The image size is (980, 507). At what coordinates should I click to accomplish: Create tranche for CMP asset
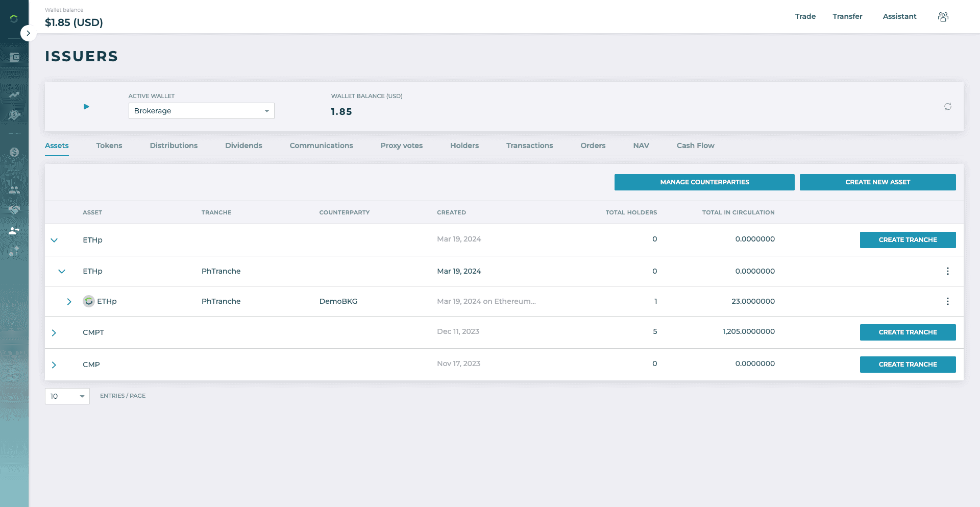click(908, 365)
